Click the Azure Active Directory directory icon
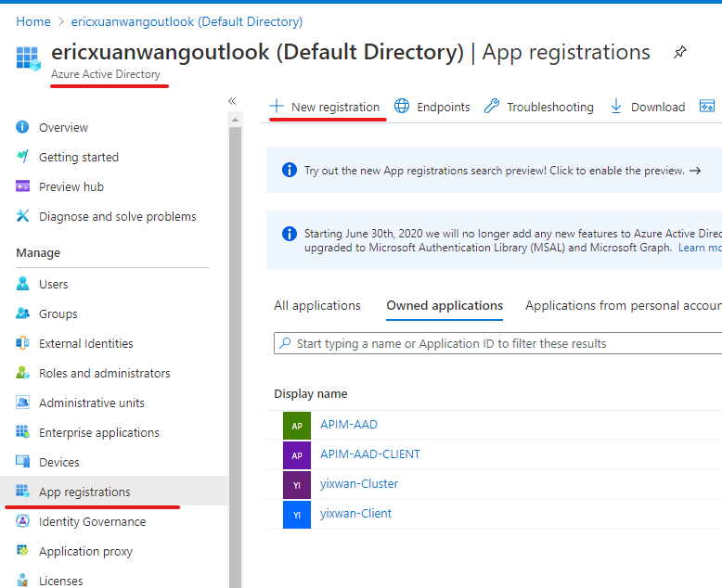This screenshot has width=722, height=588. click(x=28, y=58)
